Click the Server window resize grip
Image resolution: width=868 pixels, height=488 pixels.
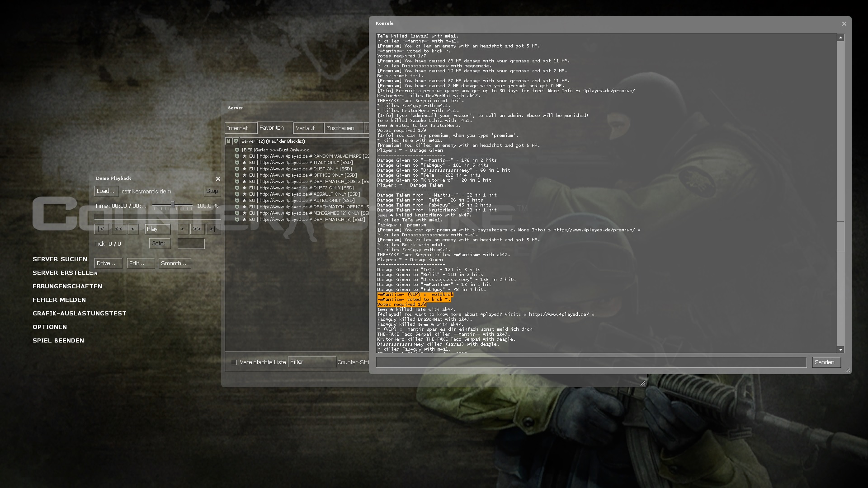pos(643,383)
